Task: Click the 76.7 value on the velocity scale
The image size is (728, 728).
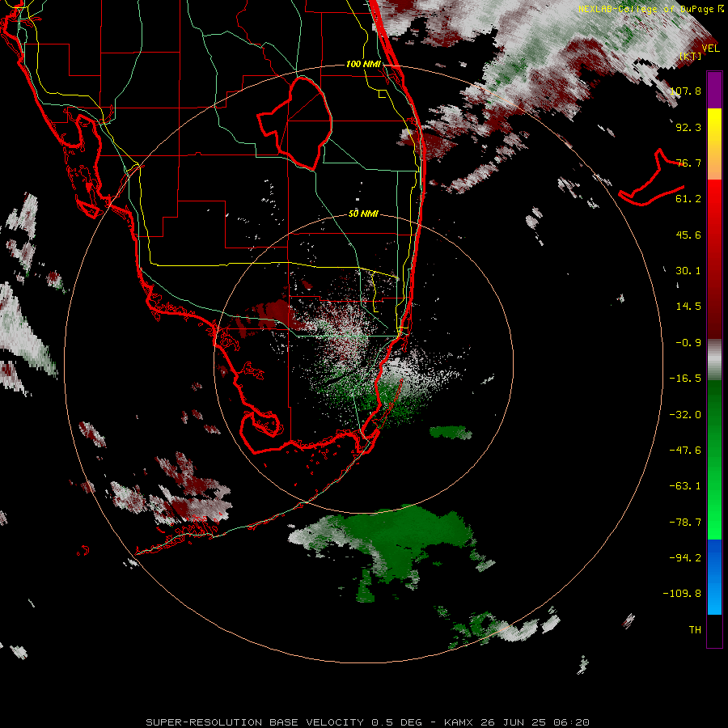Action: (x=688, y=163)
